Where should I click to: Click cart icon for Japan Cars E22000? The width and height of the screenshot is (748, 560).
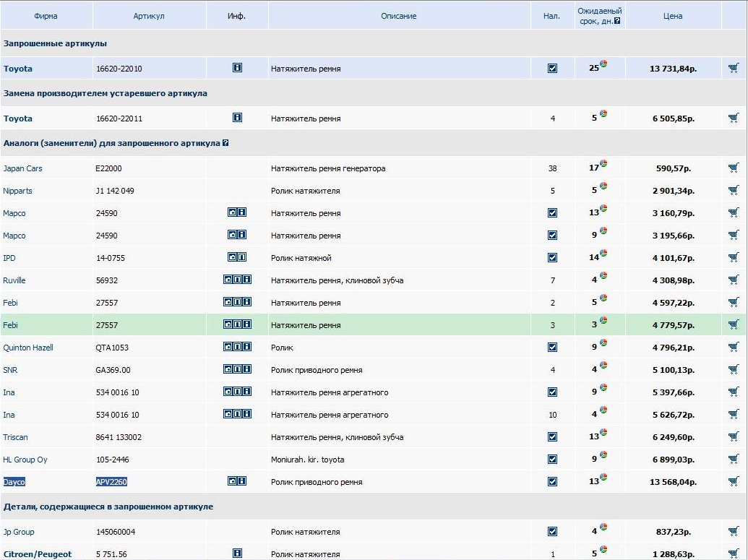pos(734,168)
